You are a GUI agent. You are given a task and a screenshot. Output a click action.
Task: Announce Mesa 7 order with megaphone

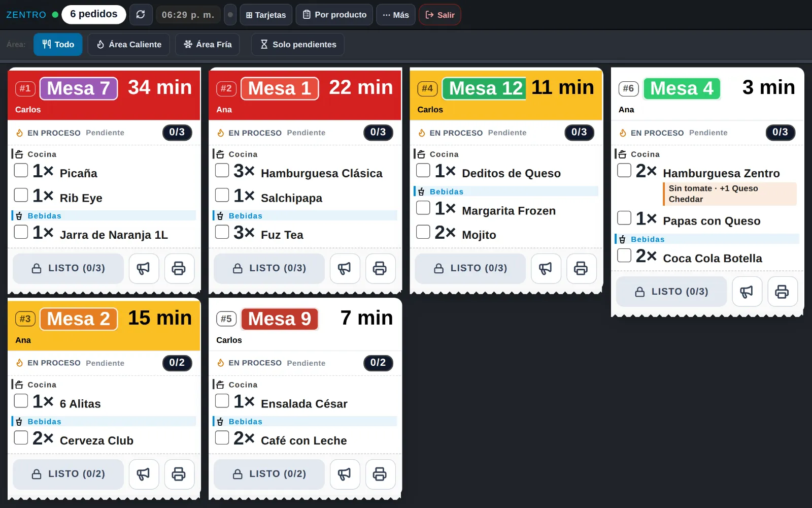point(144,268)
